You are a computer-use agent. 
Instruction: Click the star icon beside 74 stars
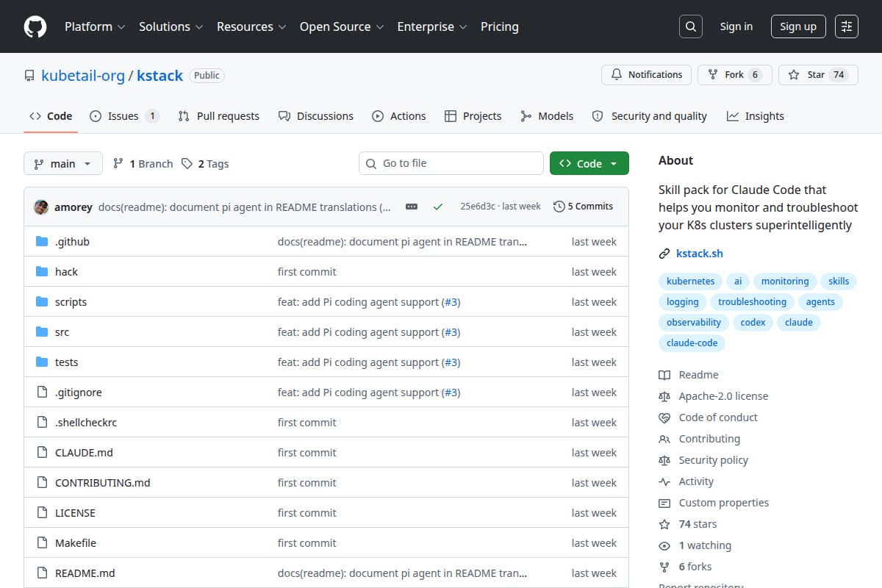pos(664,525)
